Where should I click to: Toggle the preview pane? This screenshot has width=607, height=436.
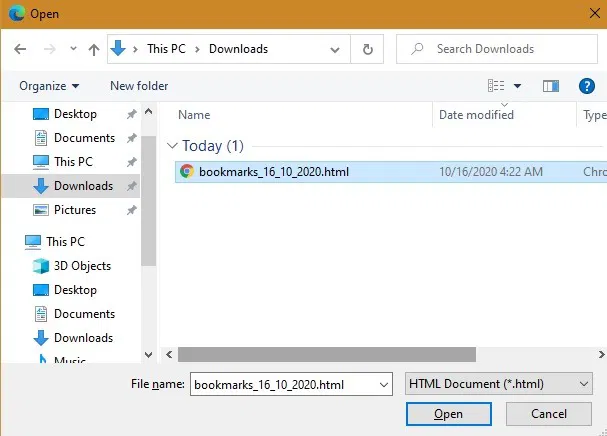(550, 86)
